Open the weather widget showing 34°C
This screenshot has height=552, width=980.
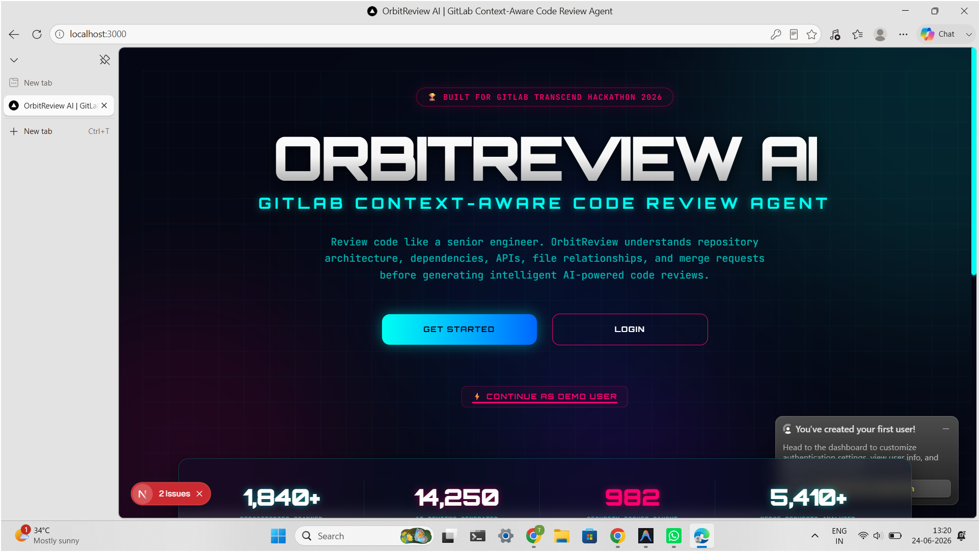(x=47, y=536)
